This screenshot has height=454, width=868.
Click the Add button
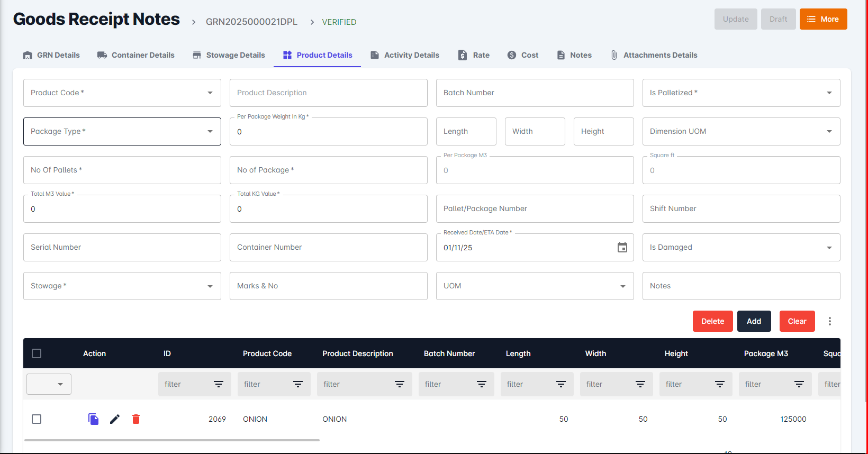pyautogui.click(x=754, y=321)
